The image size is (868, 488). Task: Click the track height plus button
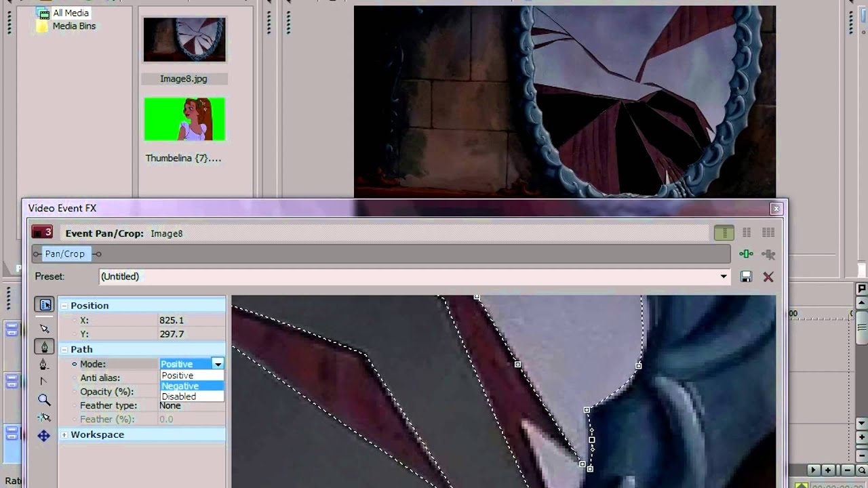[x=862, y=437]
